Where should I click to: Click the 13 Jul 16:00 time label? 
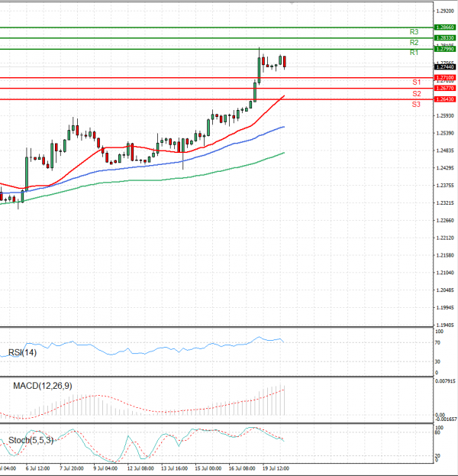coord(174,468)
